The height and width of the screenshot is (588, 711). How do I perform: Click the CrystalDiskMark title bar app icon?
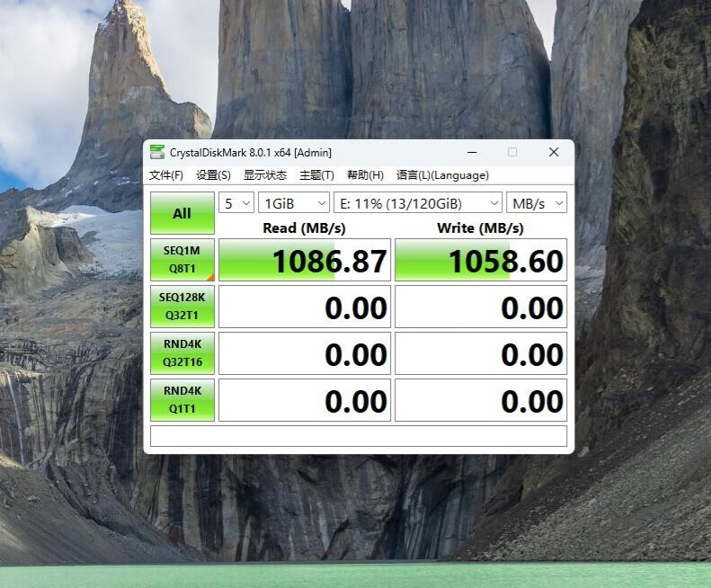pyautogui.click(x=157, y=152)
